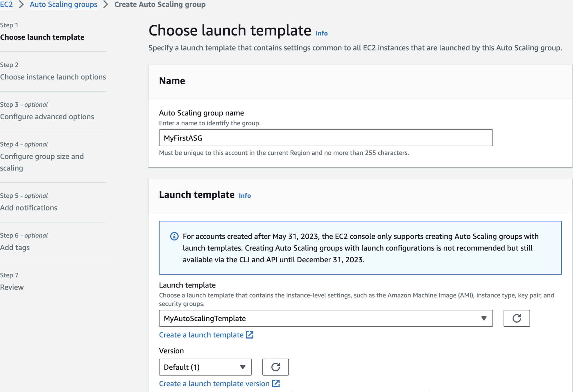Open Info link beside Launch template section

click(245, 196)
